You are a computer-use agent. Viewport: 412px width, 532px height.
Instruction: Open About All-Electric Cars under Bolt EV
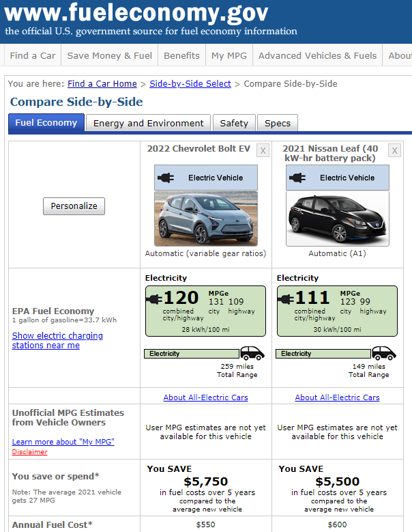(x=206, y=397)
